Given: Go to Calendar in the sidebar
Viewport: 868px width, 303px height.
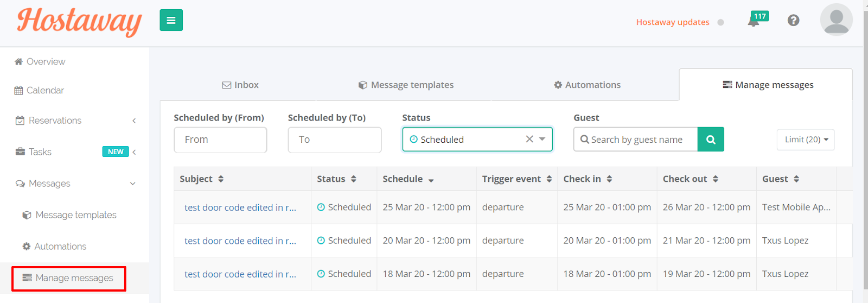Looking at the screenshot, I should tap(45, 91).
